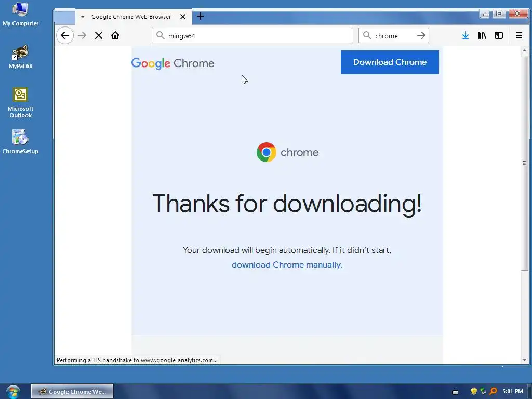Screen dimensions: 532x399
Task: Maximize the browser window
Action: 499,14
